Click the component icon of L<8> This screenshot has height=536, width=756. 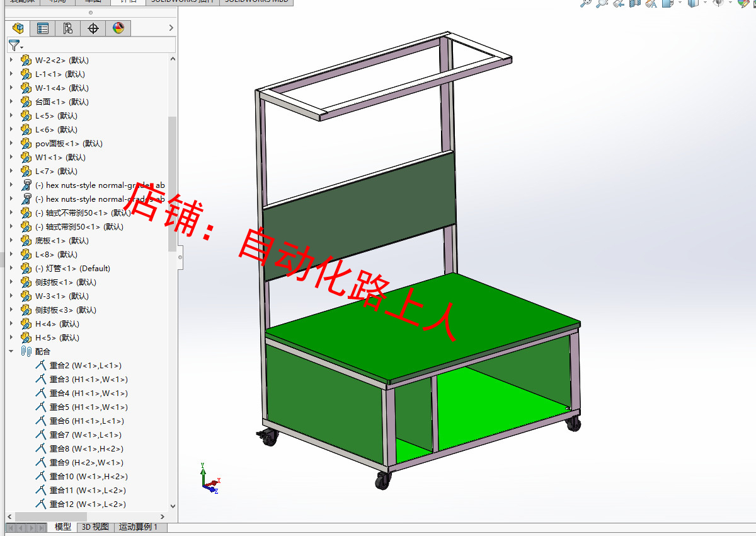pyautogui.click(x=26, y=255)
